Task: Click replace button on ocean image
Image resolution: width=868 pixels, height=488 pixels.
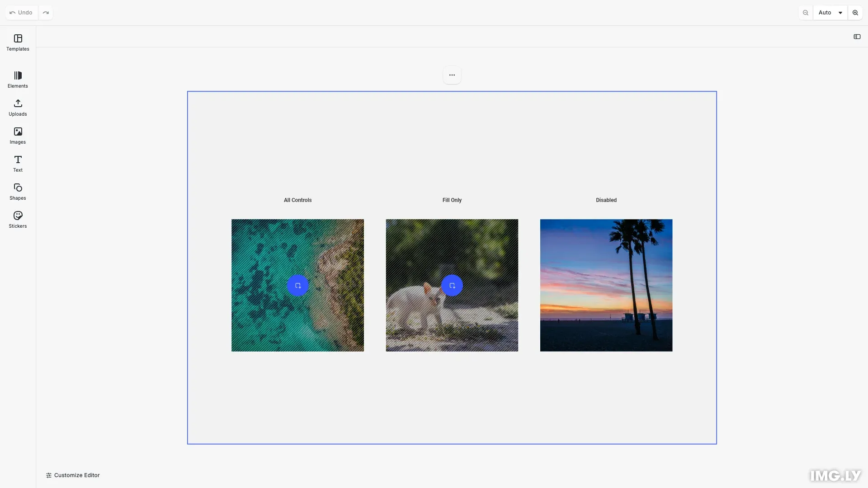Action: [x=297, y=286]
